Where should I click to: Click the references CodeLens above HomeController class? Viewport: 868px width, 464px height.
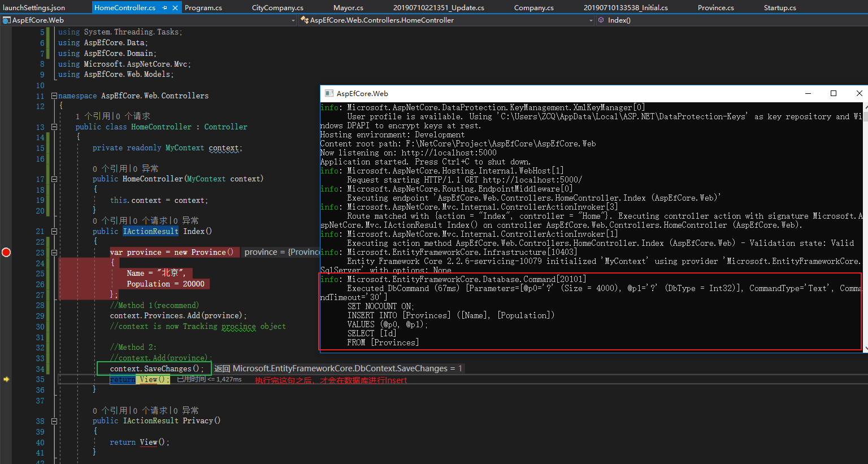93,116
